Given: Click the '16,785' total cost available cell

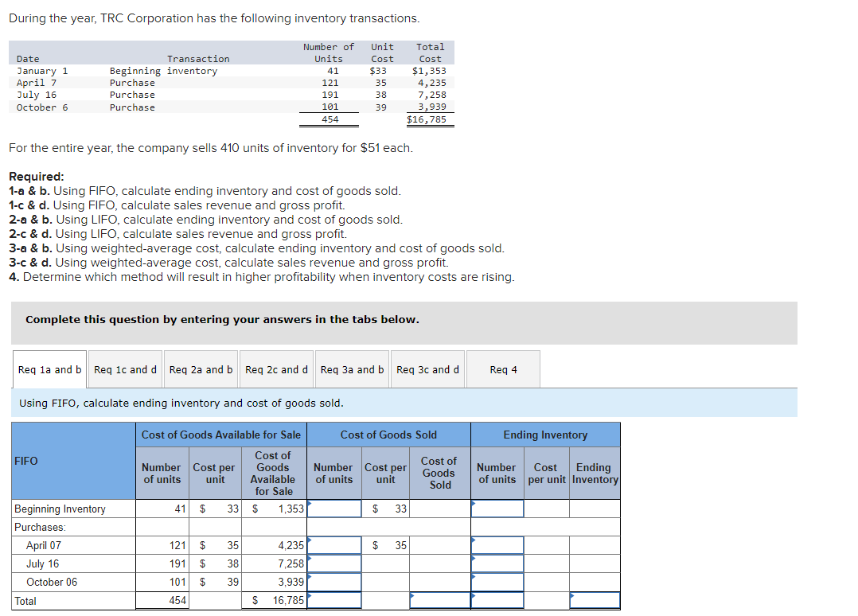Looking at the screenshot, I should [275, 601].
